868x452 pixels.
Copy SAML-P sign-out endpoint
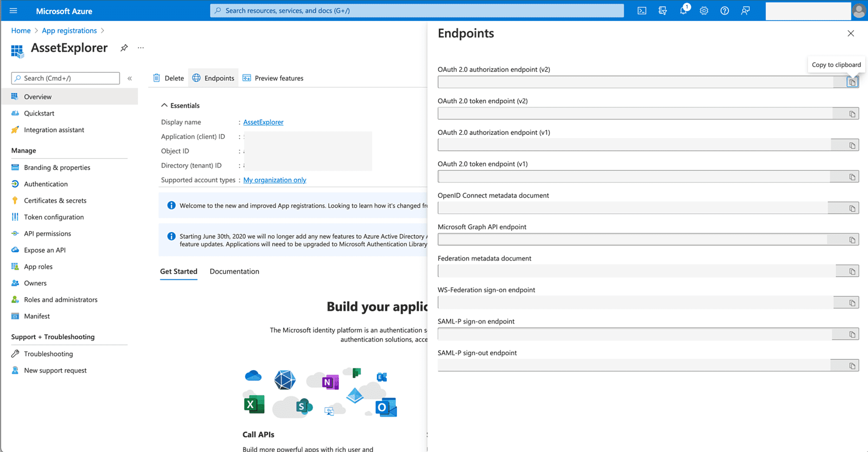(852, 366)
